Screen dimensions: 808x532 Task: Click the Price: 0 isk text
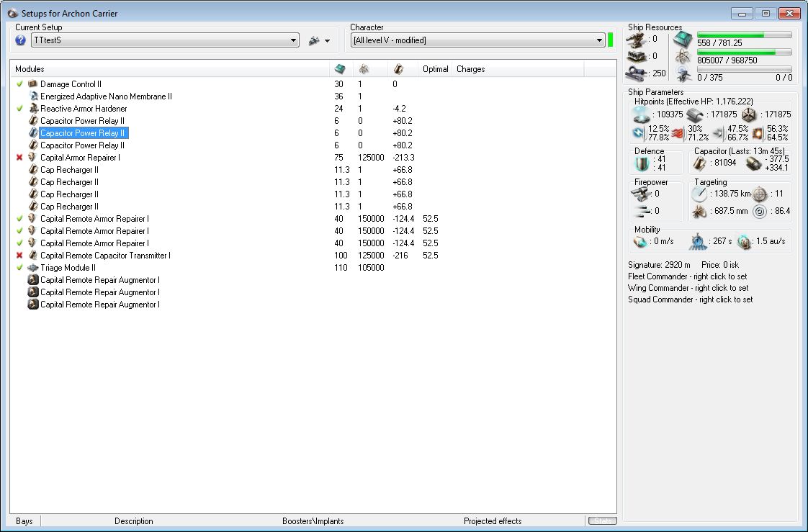click(x=720, y=265)
